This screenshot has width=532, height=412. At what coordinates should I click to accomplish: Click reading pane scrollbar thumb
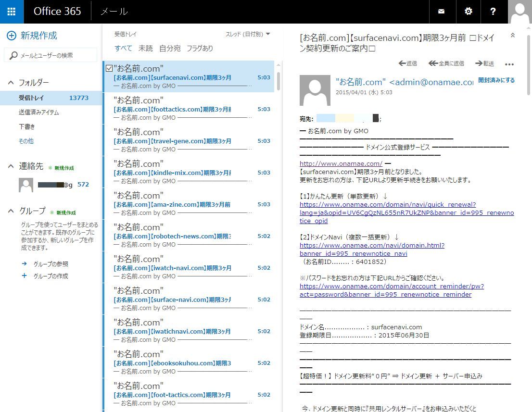coord(528,64)
